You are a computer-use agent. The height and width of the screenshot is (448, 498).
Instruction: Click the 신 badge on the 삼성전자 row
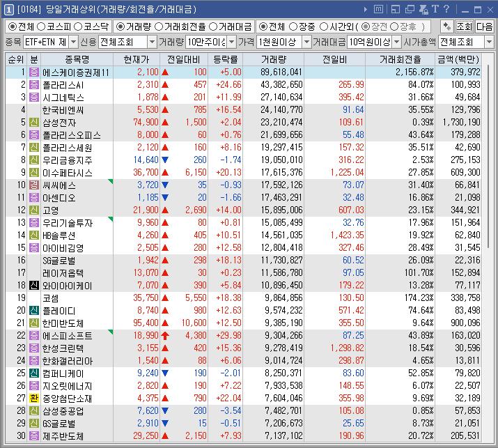tap(34, 122)
